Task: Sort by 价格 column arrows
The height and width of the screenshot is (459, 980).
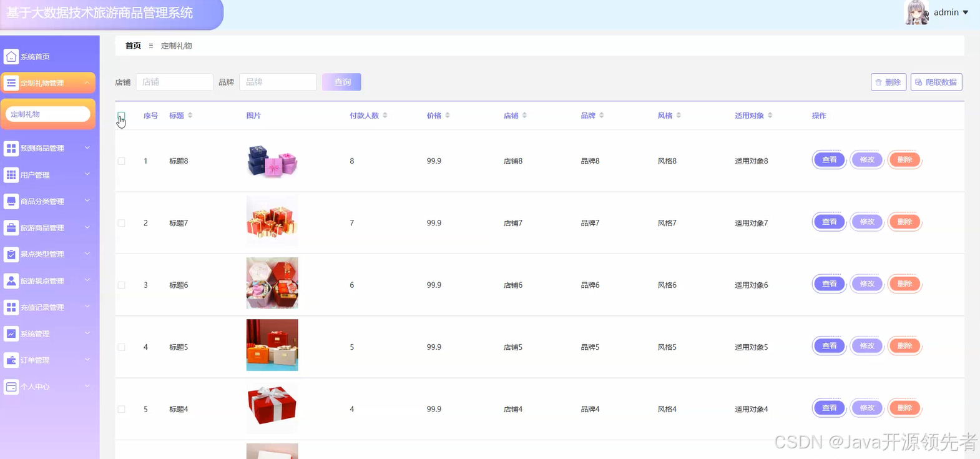Action: click(448, 116)
